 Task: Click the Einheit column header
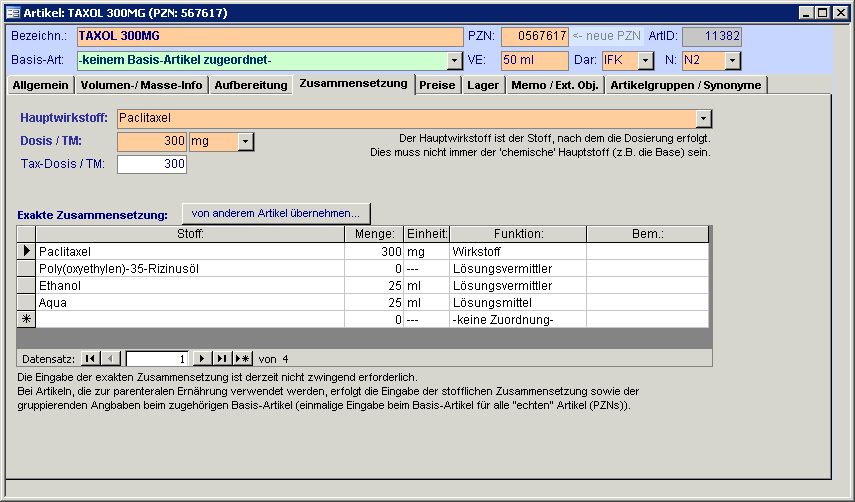427,234
